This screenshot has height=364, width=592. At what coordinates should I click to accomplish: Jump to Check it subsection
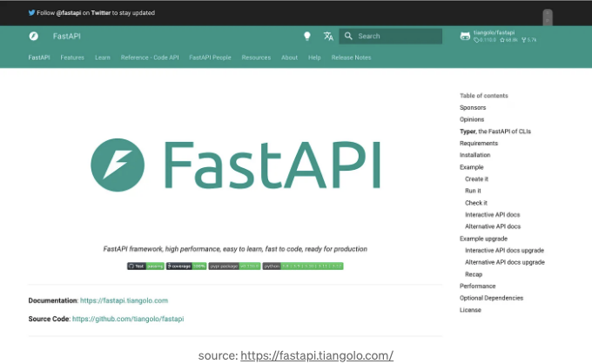[x=476, y=203]
